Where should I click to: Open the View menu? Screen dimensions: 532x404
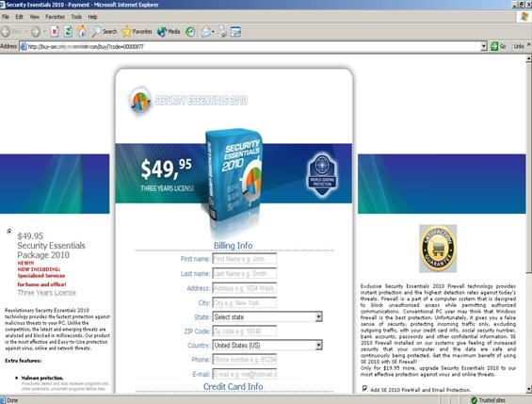(34, 17)
